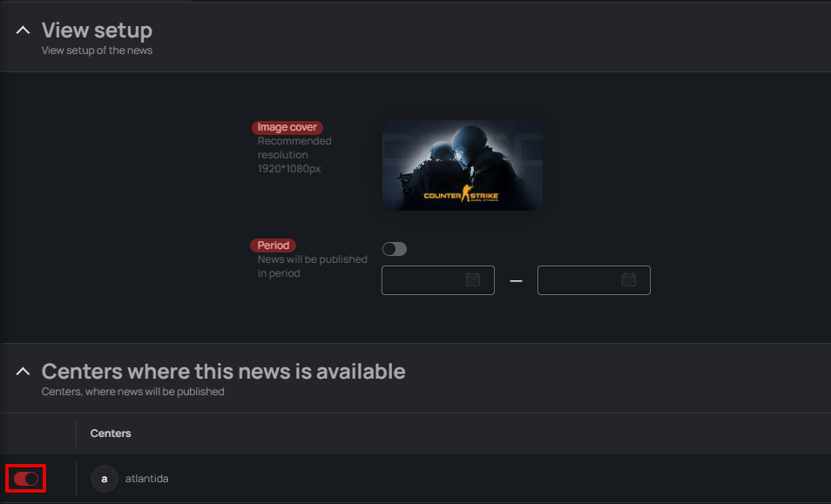Open the start date calendar icon

click(x=473, y=280)
